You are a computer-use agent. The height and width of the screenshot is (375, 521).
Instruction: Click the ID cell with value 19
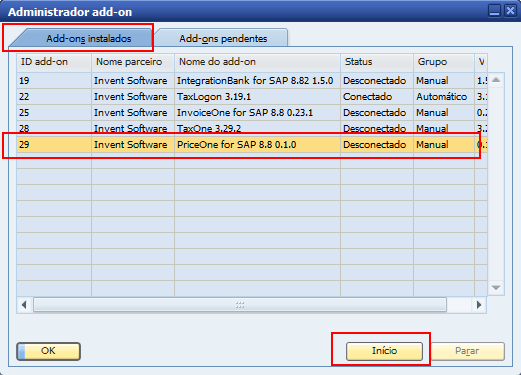point(54,81)
